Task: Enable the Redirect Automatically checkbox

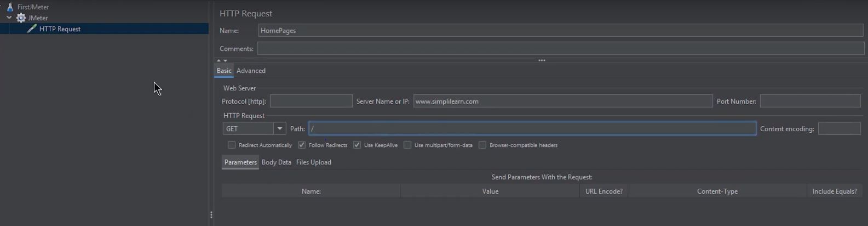Action: point(232,145)
